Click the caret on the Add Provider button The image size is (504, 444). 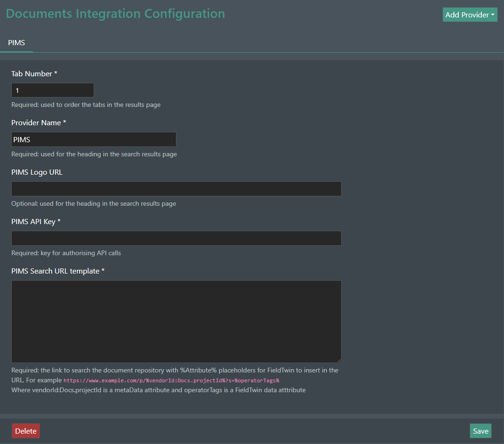pyautogui.click(x=491, y=14)
